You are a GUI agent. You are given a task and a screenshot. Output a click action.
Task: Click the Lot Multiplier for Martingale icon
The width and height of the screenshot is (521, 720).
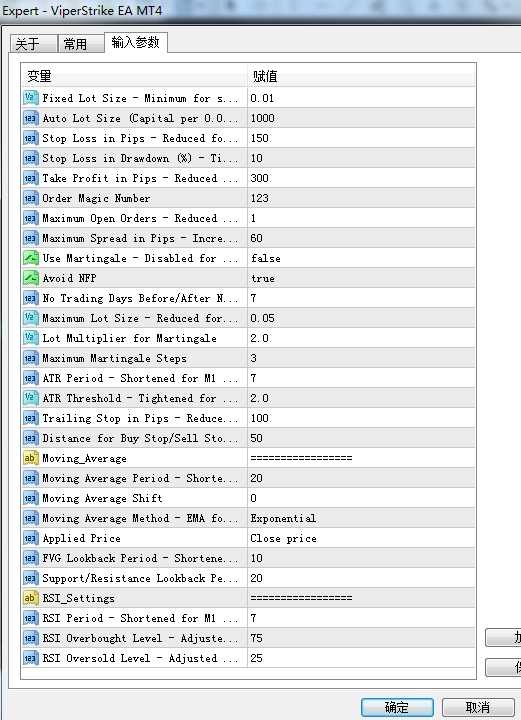pos(30,338)
